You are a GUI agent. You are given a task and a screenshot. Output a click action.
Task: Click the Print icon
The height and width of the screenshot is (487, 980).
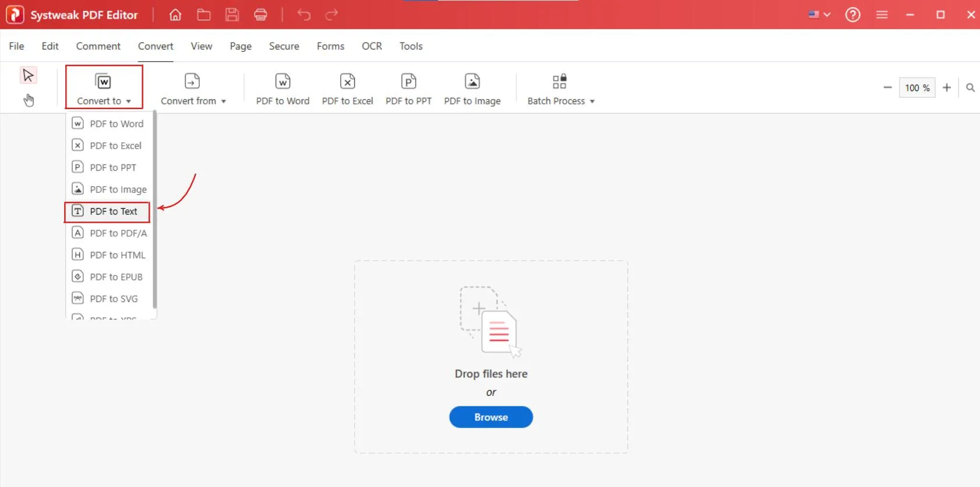(260, 15)
